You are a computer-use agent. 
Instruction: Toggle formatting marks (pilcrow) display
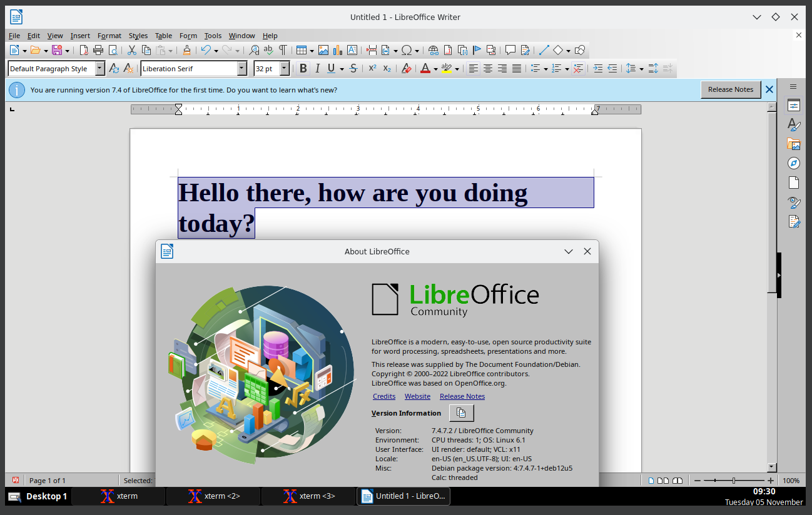coord(283,50)
